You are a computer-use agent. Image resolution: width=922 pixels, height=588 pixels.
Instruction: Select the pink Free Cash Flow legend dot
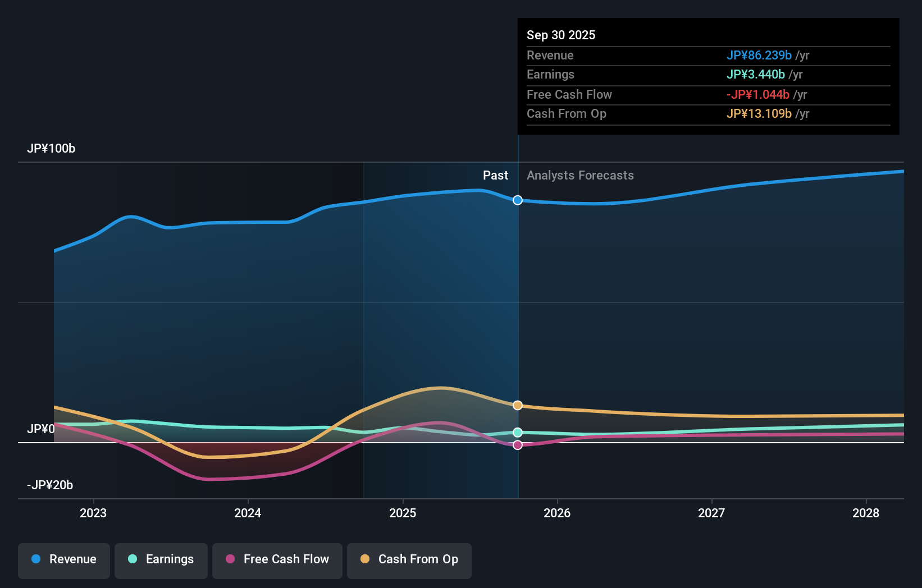(230, 559)
